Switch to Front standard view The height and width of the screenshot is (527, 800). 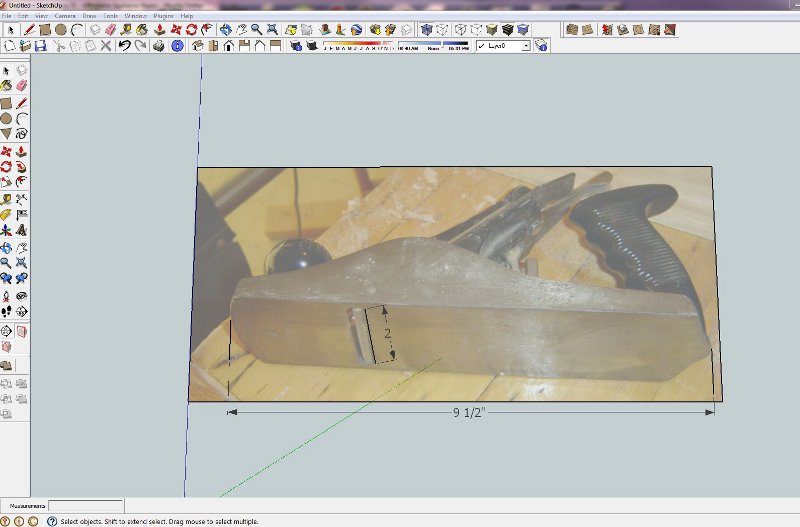pos(229,46)
